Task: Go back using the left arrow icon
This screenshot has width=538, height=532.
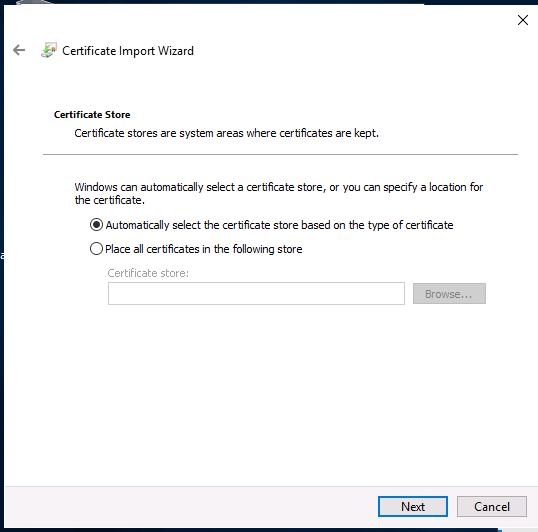Action: point(19,50)
